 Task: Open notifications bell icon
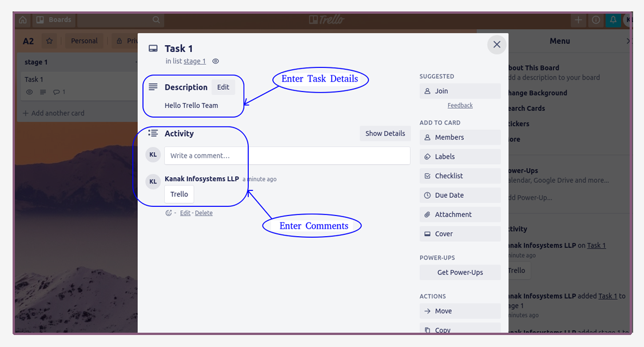(x=613, y=19)
